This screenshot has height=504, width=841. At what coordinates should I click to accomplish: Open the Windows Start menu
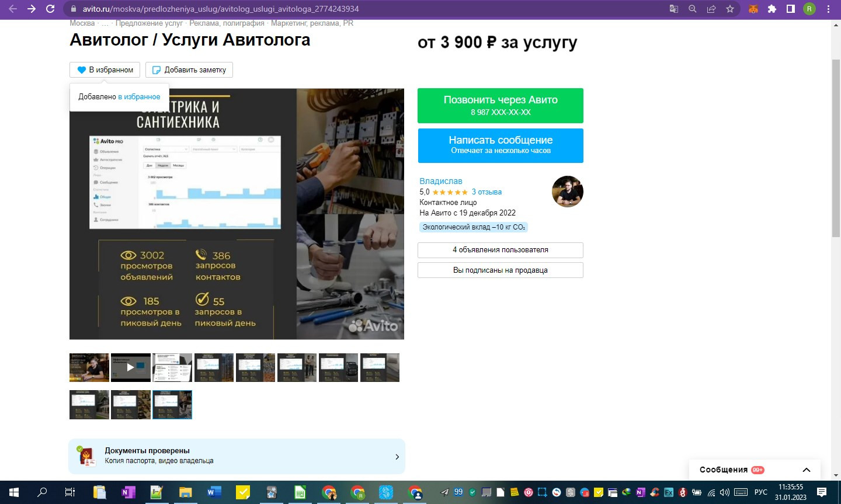pos(14,492)
